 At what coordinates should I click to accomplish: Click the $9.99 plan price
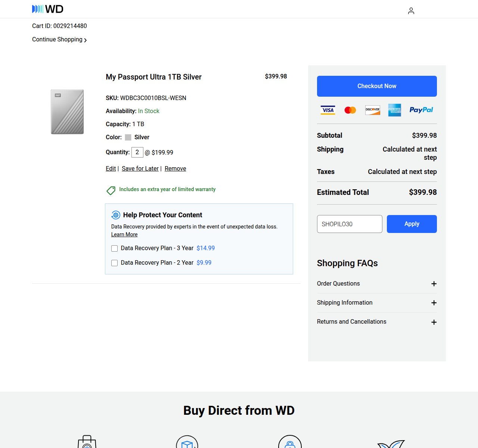point(204,263)
